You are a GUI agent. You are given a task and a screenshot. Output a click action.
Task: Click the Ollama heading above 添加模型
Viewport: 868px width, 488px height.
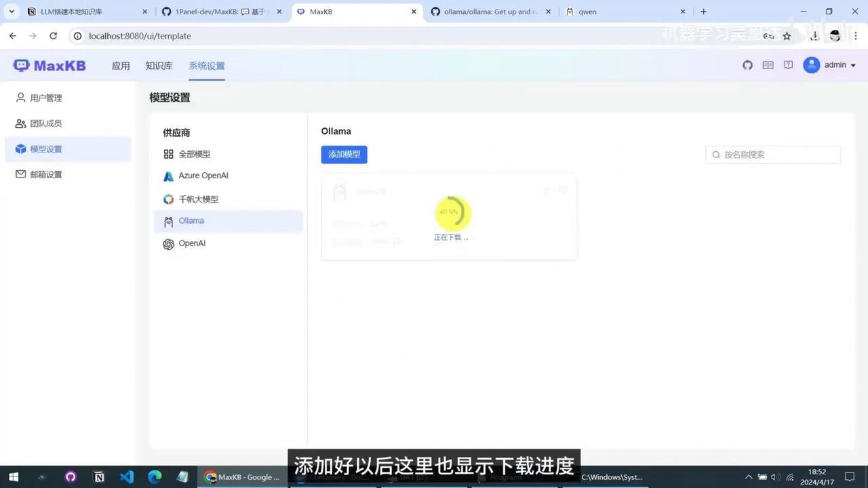336,131
